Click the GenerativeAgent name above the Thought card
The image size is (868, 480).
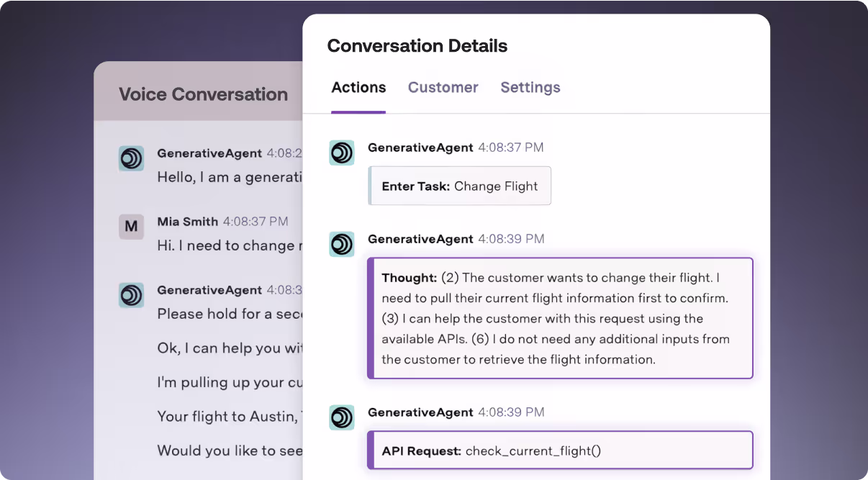(x=420, y=238)
